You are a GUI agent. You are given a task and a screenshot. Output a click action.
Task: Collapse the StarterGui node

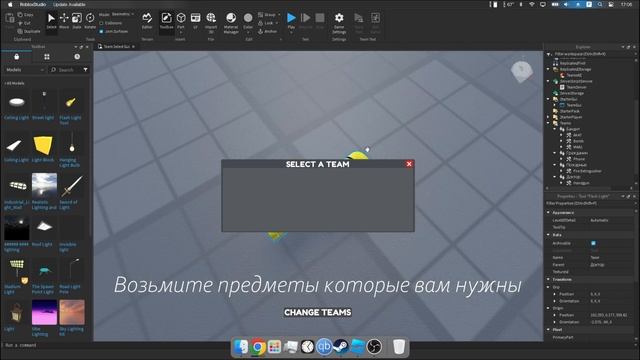coord(549,99)
